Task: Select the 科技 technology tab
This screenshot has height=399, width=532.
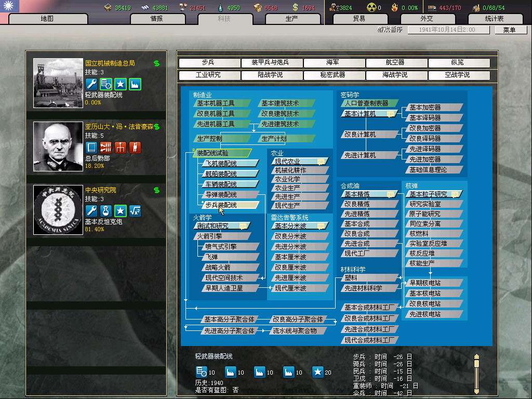Action: point(224,19)
